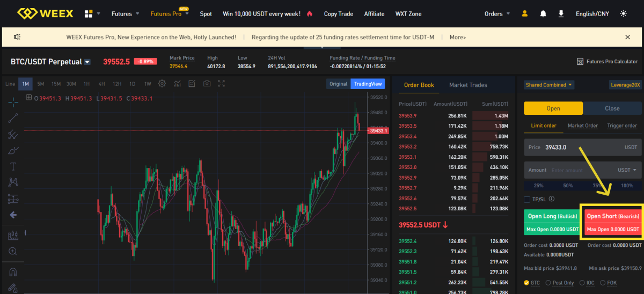
Task: Switch to Market Order tab
Action: pos(583,126)
